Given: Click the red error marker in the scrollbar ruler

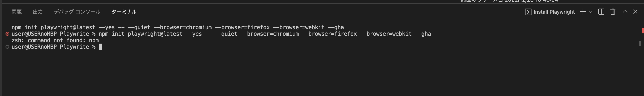Looking at the screenshot, I should click(643, 31).
